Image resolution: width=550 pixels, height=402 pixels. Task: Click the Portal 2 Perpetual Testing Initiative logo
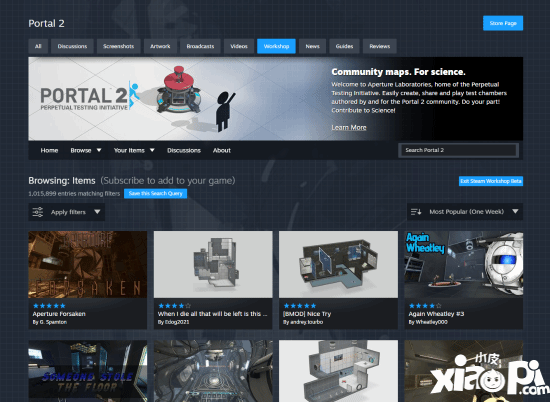click(x=90, y=96)
